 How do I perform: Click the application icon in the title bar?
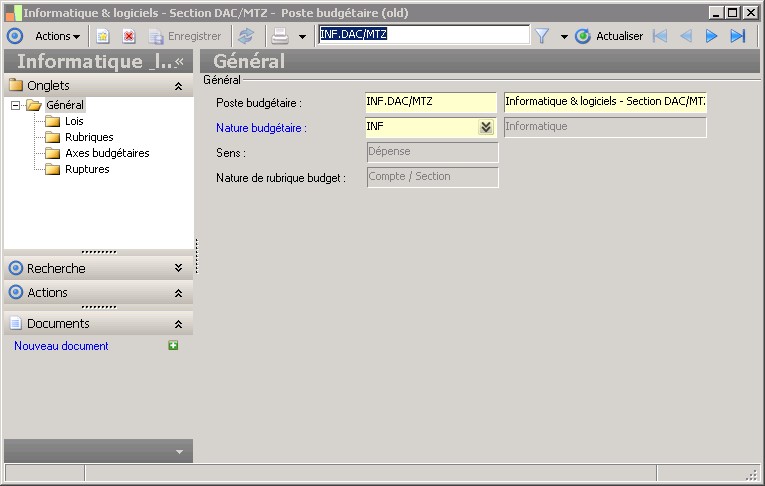13,13
